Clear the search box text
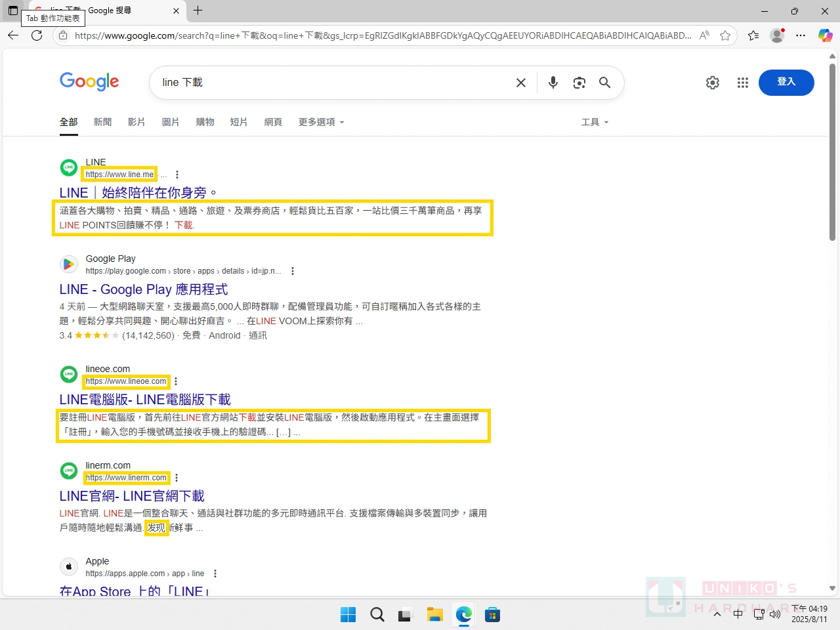This screenshot has height=630, width=840. (521, 83)
